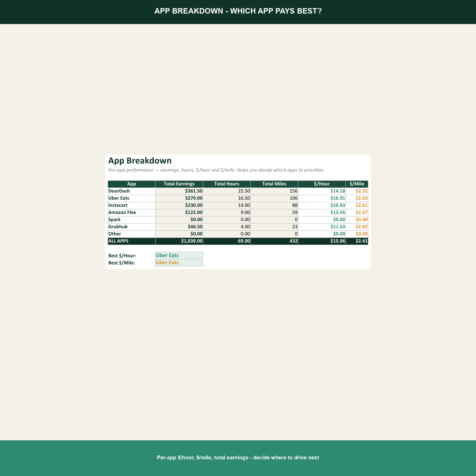Click the Instacart app name cell
476x476 pixels.
(x=132, y=205)
